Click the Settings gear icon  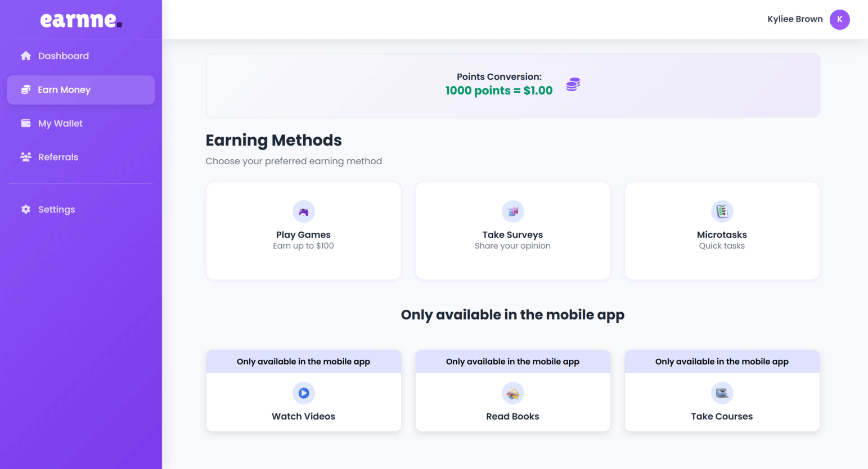26,209
